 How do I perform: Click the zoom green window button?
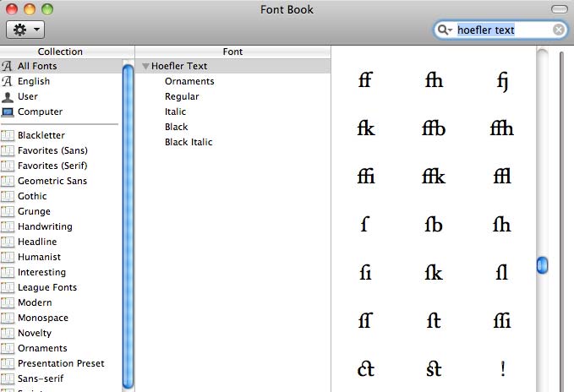[46, 9]
